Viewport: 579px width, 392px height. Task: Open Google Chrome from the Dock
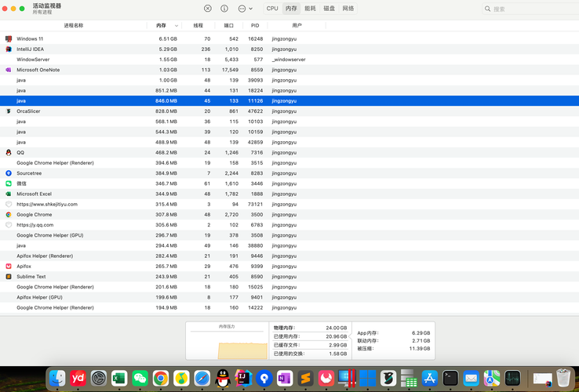pyautogui.click(x=160, y=379)
